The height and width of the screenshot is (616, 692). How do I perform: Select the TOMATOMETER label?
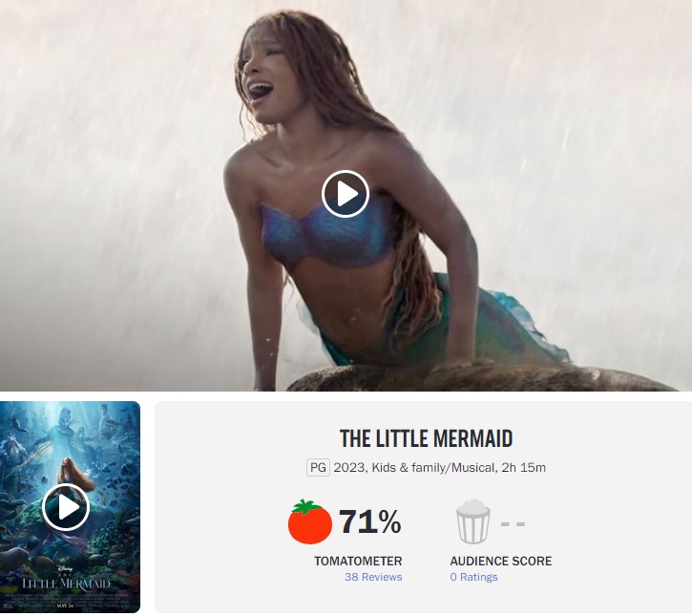[x=358, y=562]
